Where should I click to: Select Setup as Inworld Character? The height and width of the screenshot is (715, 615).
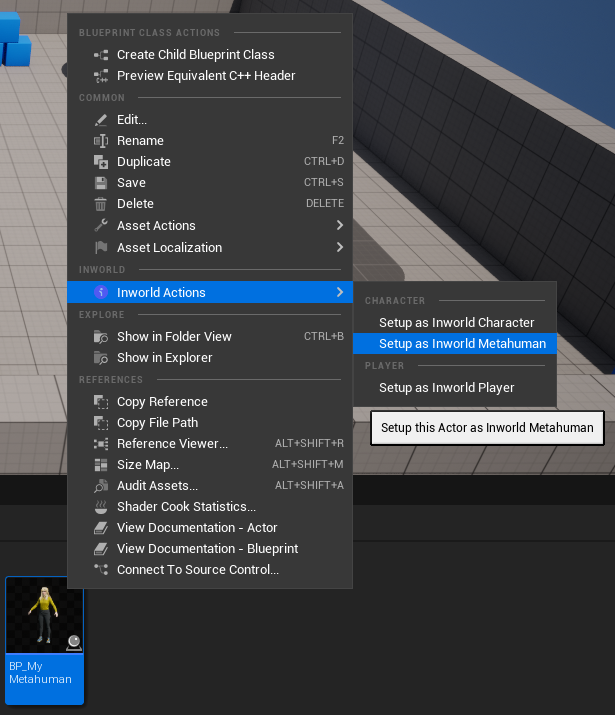click(x=455, y=322)
